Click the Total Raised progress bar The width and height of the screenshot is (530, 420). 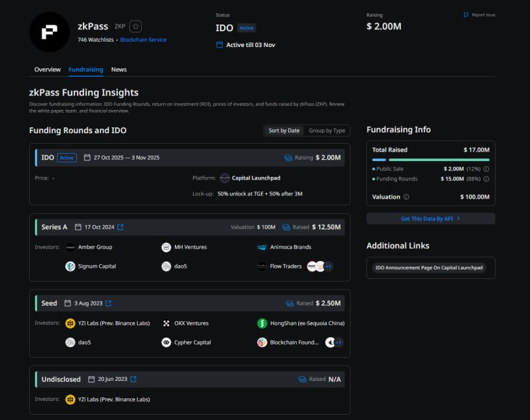pyautogui.click(x=431, y=159)
